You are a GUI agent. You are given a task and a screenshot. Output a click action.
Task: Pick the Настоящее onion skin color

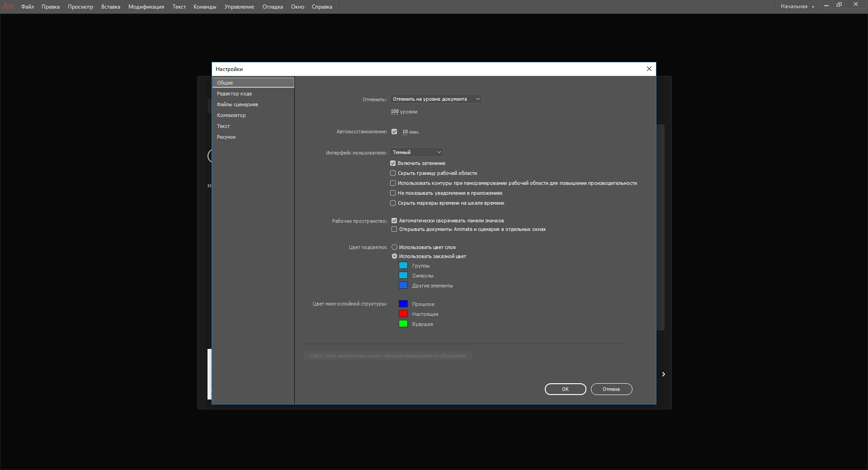(x=403, y=314)
